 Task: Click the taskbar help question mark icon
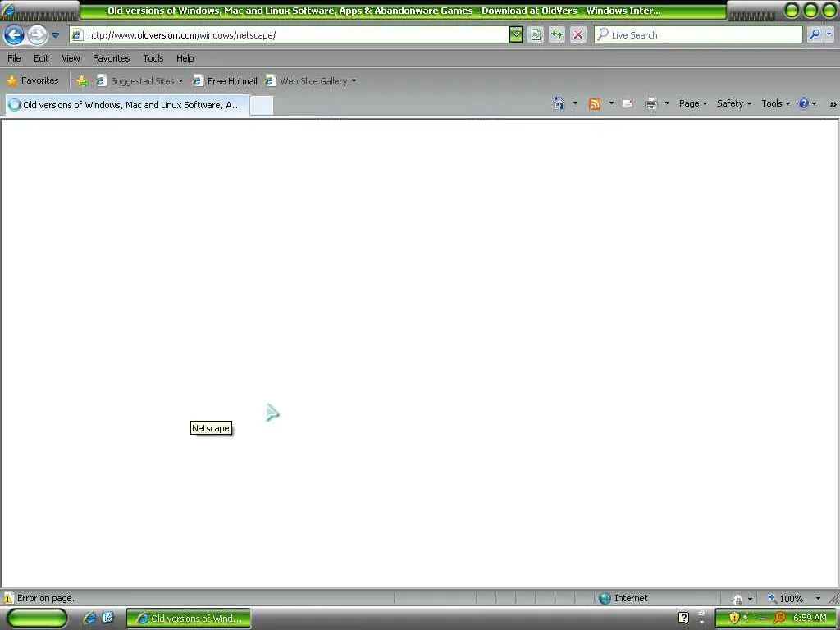[x=683, y=619]
